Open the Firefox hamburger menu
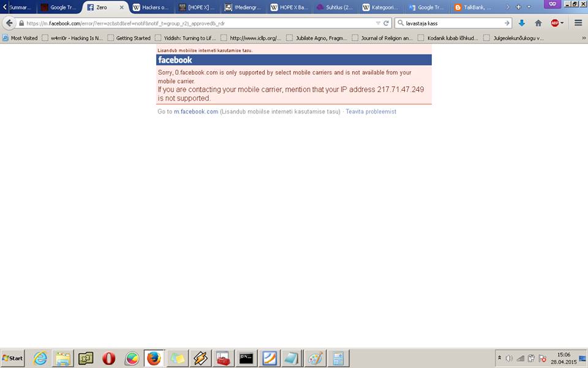Screen dimensions: 588x368 578,23
